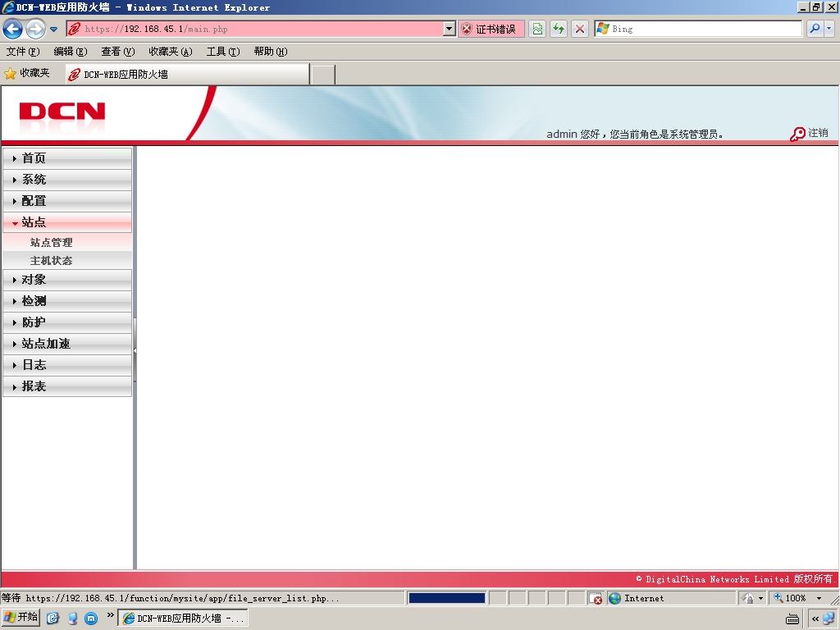The width and height of the screenshot is (840, 630).
Task: Expand the 站点加速 sidebar menu
Action: point(67,344)
